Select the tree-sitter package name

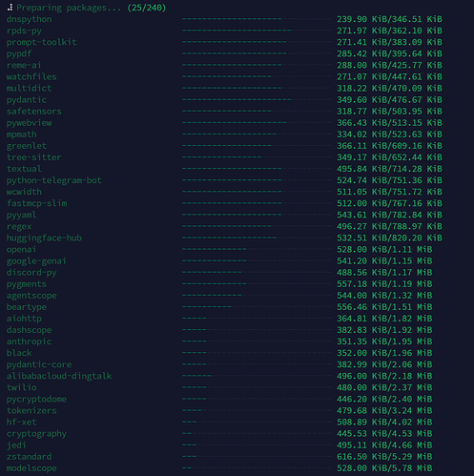coord(34,157)
